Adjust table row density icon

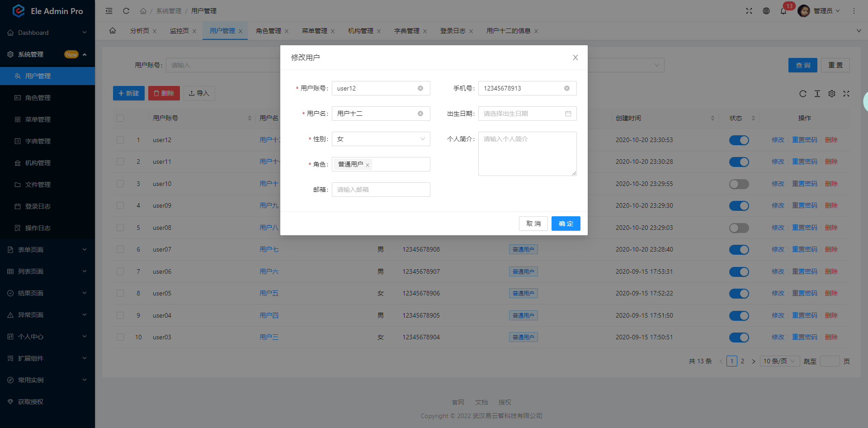point(817,94)
